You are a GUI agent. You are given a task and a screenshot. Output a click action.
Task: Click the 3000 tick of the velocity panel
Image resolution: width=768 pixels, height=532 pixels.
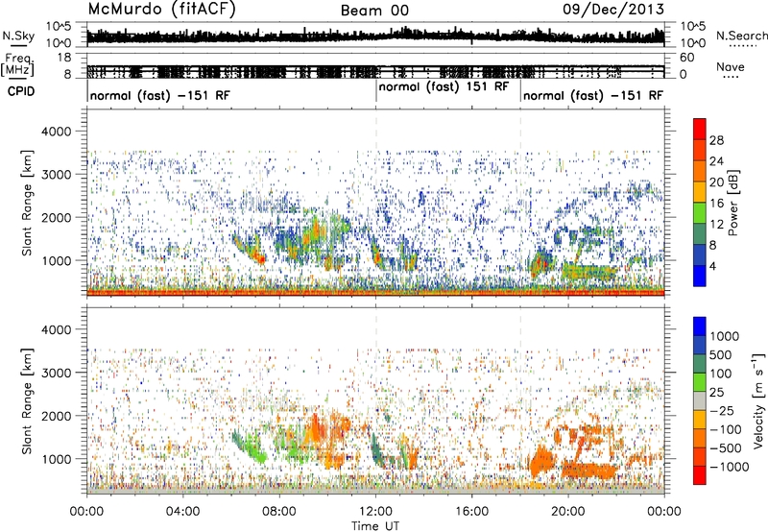tap(56, 373)
